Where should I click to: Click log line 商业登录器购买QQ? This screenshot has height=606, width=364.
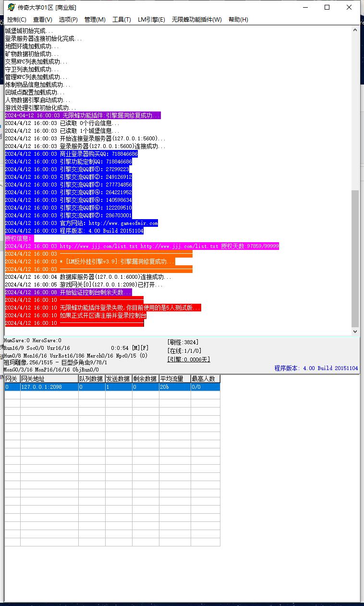point(72,154)
